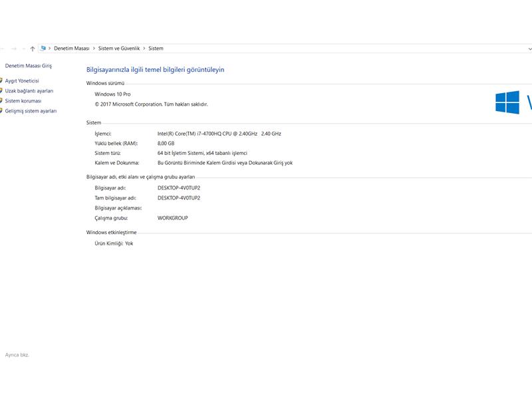Viewport: 532px width, 399px height.
Task: Click the 'Windows sürümü' section header
Action: (105, 83)
